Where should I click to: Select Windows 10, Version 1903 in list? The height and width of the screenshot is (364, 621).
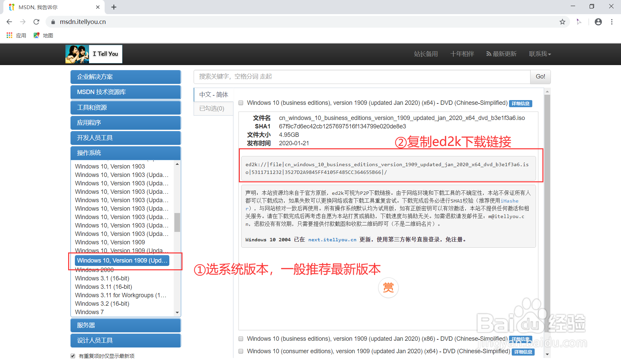click(110, 166)
